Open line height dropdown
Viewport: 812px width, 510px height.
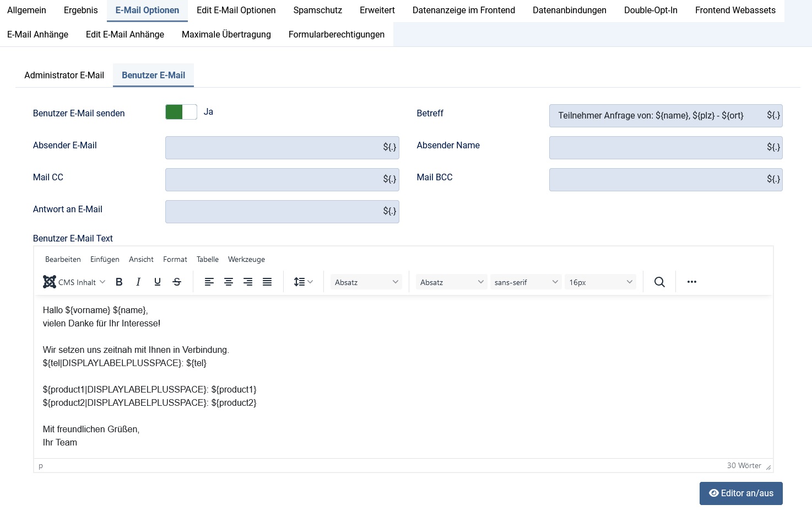click(304, 282)
